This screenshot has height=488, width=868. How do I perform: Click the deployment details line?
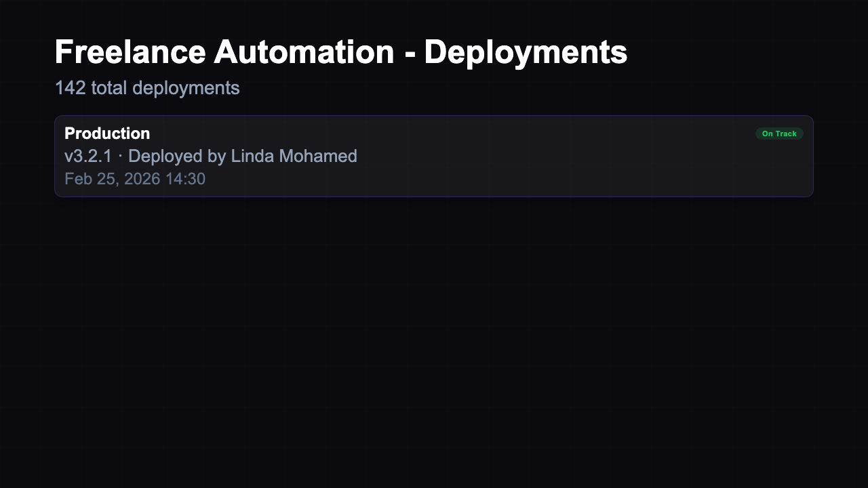click(x=211, y=156)
